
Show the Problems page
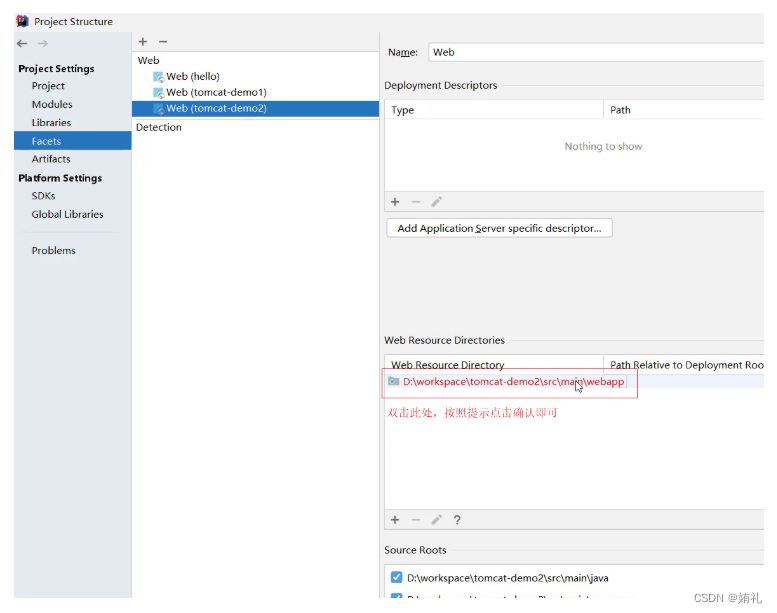pyautogui.click(x=54, y=250)
